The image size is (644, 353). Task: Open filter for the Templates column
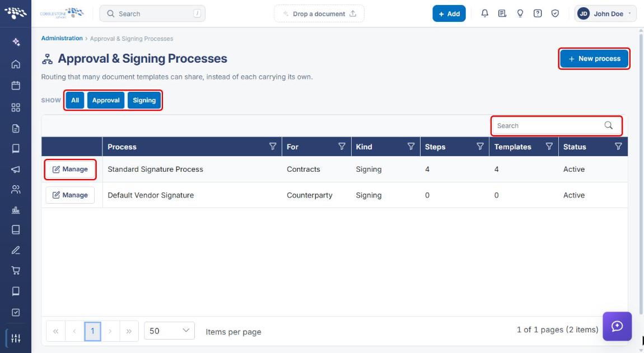(x=549, y=147)
